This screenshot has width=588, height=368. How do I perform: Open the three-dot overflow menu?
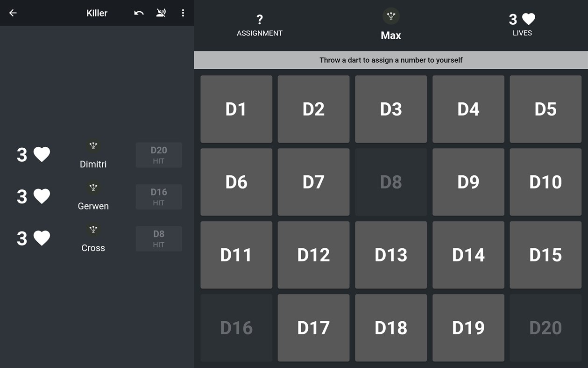(x=183, y=13)
